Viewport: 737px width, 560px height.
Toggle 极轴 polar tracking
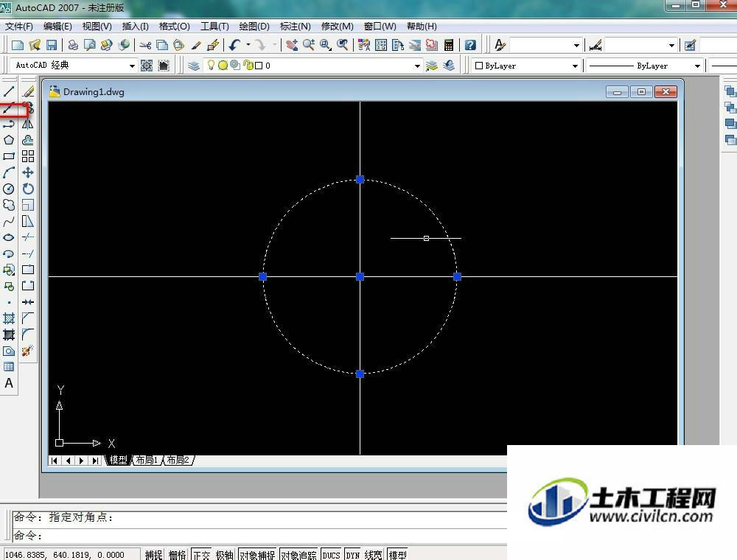[x=225, y=555]
